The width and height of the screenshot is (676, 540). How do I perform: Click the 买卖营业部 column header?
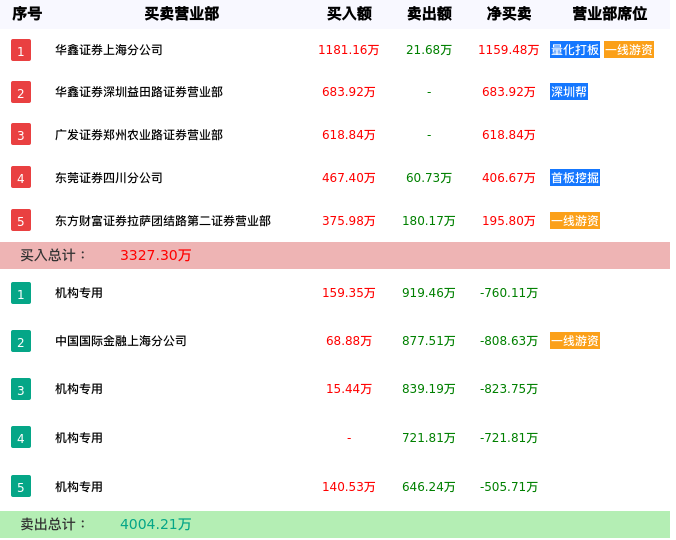click(182, 14)
